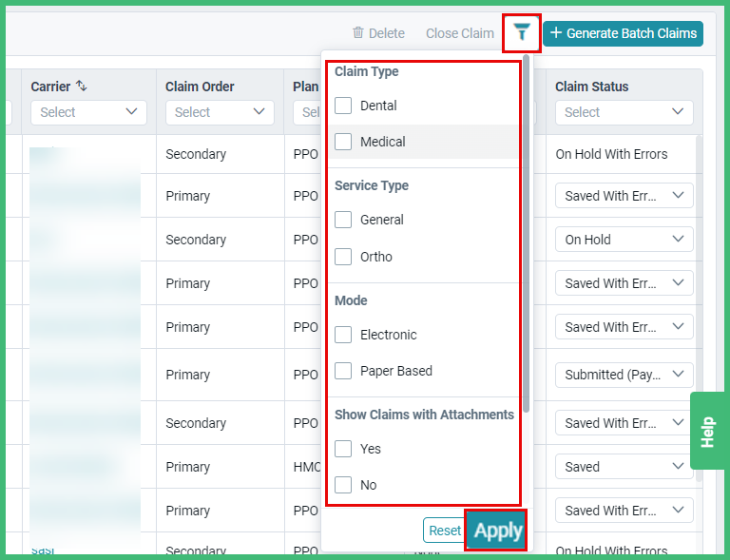
Task: Sort by the Carrier column arrows icon
Action: point(82,87)
